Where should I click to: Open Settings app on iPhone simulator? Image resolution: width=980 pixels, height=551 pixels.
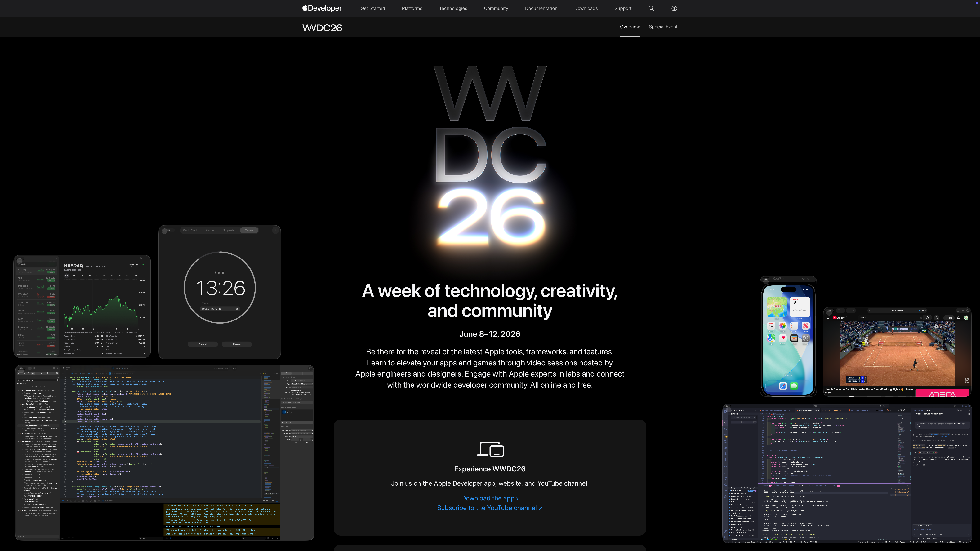(806, 338)
